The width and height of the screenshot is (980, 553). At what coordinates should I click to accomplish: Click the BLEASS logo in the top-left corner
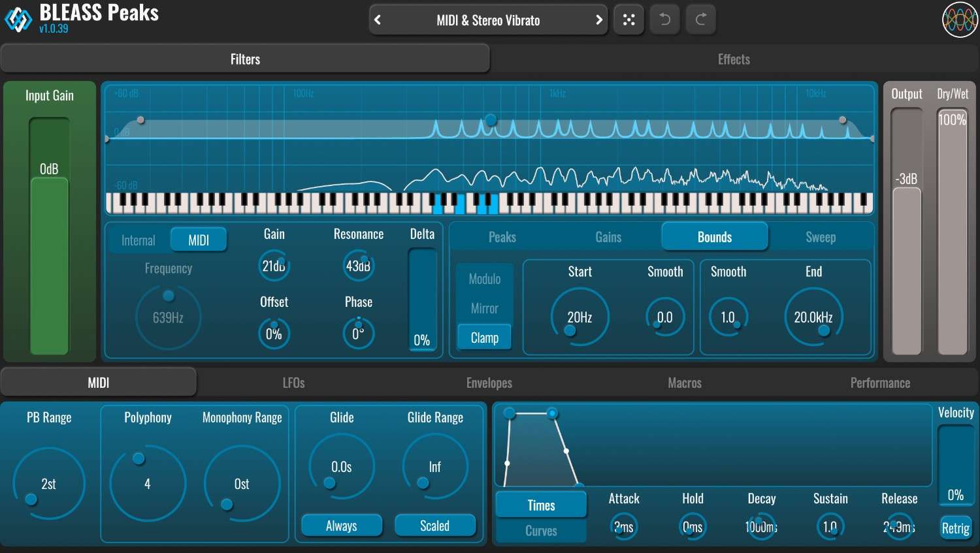(20, 18)
